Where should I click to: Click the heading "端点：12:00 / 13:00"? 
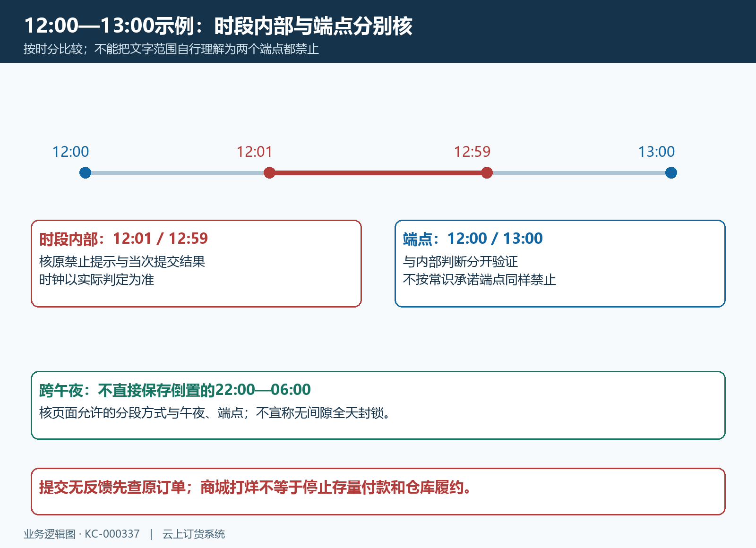tap(472, 239)
